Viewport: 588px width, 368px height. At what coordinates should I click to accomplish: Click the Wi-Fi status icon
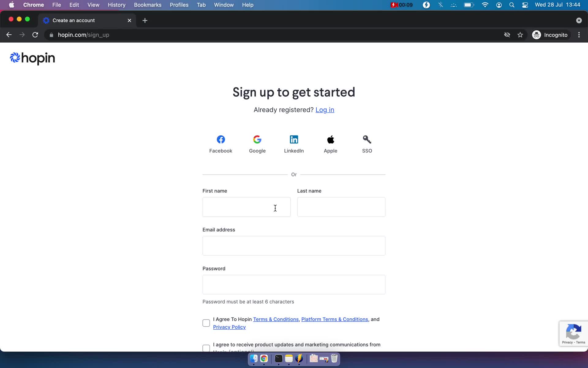click(x=485, y=5)
